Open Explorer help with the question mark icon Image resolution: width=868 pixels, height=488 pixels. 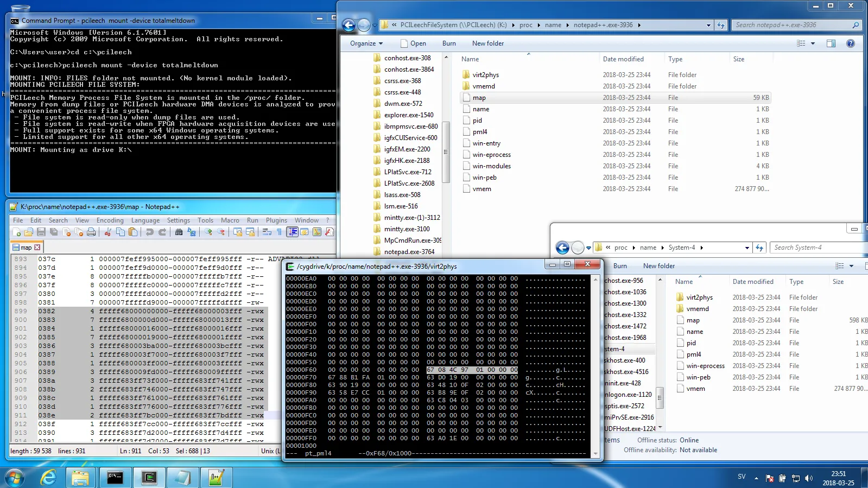click(x=850, y=43)
